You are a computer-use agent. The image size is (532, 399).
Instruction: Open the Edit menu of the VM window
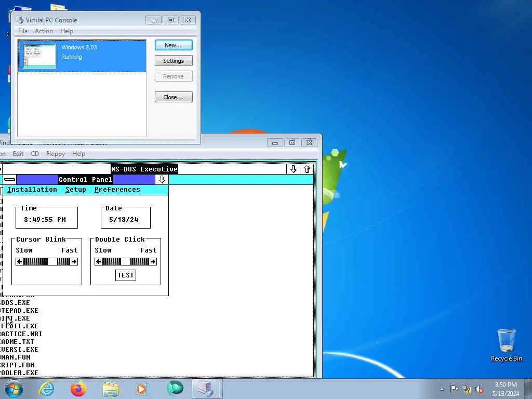pyautogui.click(x=18, y=154)
